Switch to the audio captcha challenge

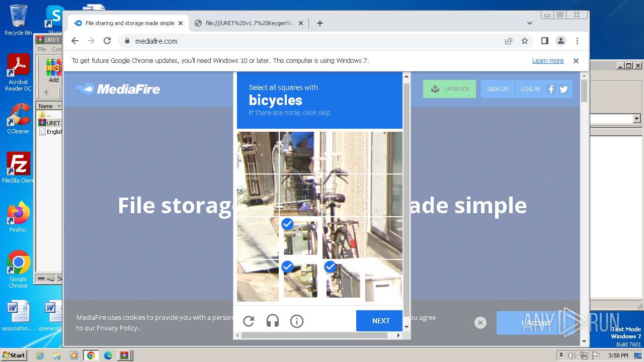tap(273, 321)
